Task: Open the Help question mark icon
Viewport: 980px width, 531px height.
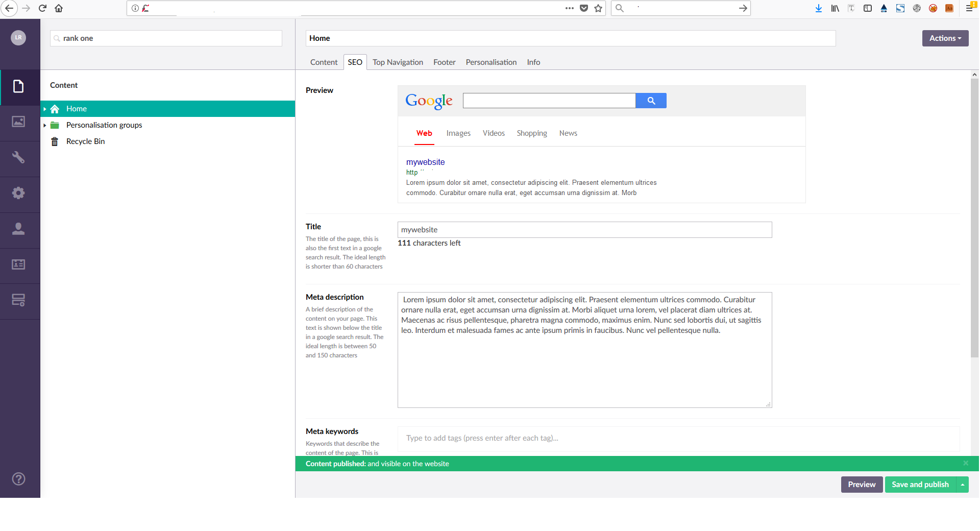Action: pyautogui.click(x=18, y=479)
